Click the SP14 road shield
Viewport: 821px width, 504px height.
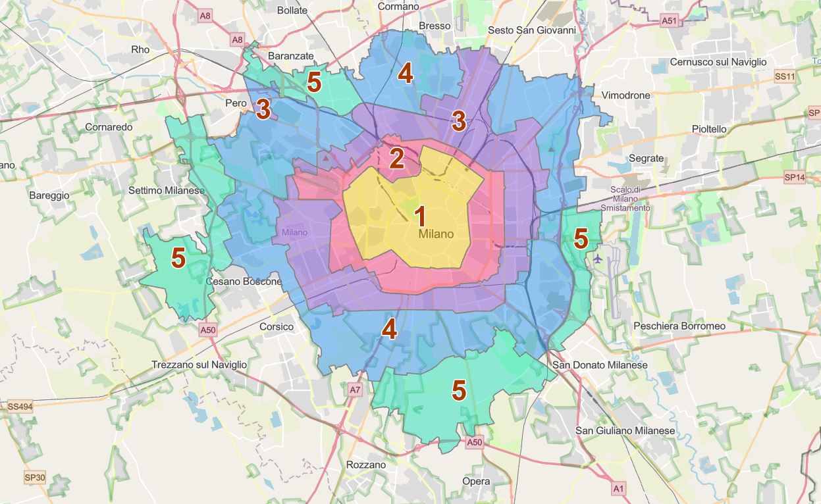[795, 177]
